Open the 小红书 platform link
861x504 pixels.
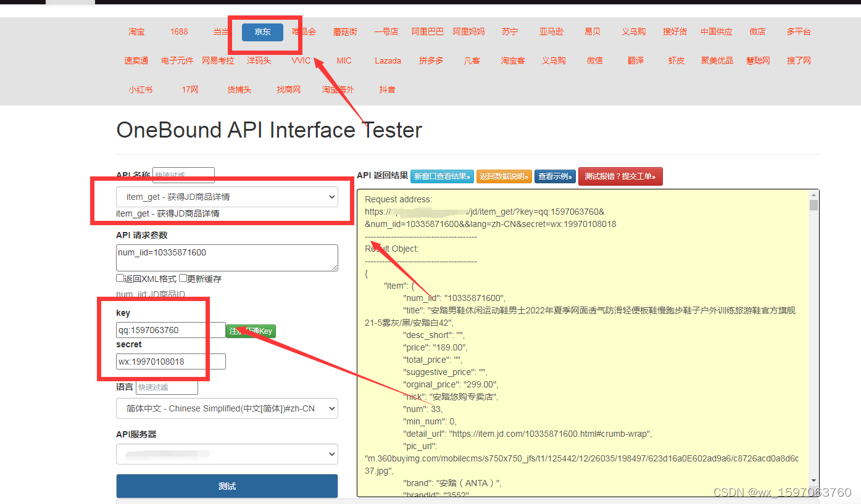tap(141, 89)
